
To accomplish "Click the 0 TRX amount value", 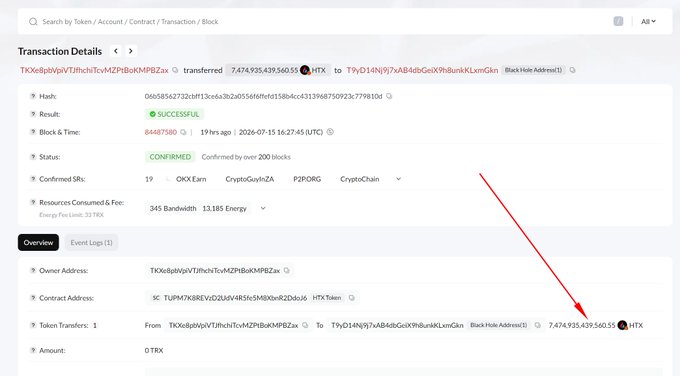I will 154,350.
